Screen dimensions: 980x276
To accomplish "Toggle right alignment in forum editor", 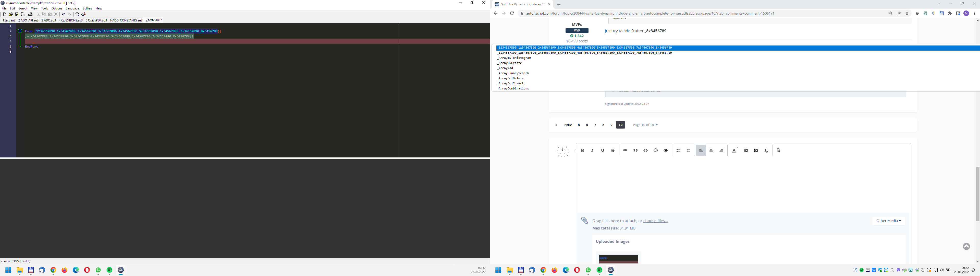I will coord(721,151).
